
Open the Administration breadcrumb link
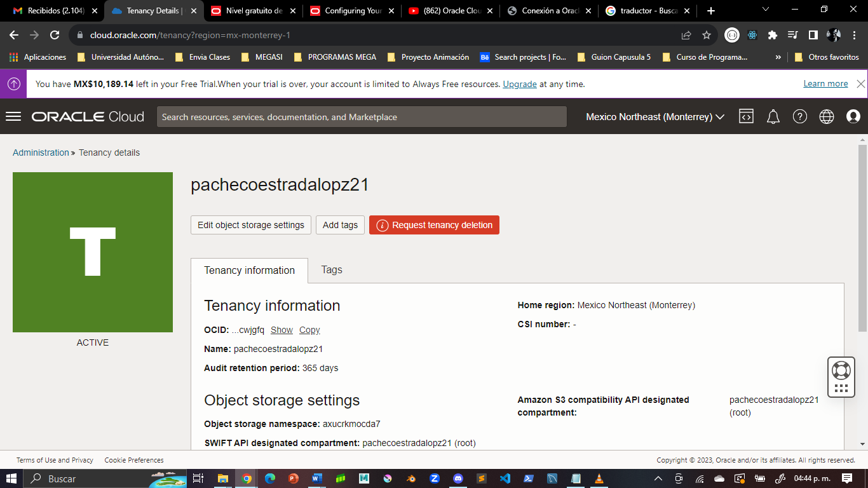tap(41, 152)
